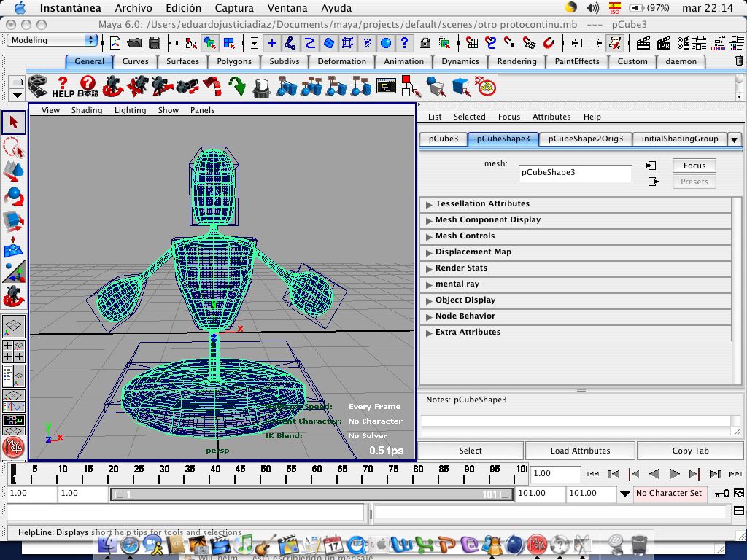Expand Mesh Component Display section
Image resolution: width=747 pixels, height=560 pixels.
point(576,220)
